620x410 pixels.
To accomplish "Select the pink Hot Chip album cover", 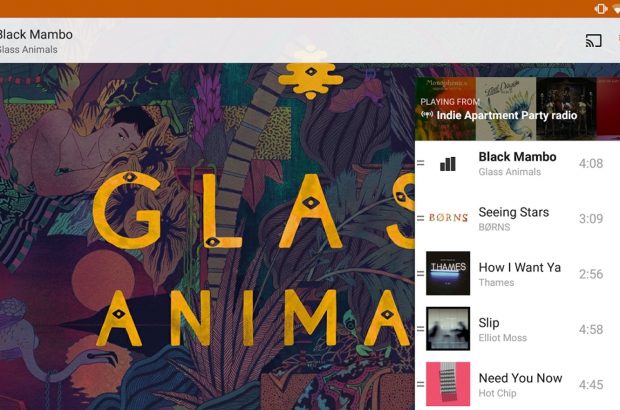I will (448, 384).
